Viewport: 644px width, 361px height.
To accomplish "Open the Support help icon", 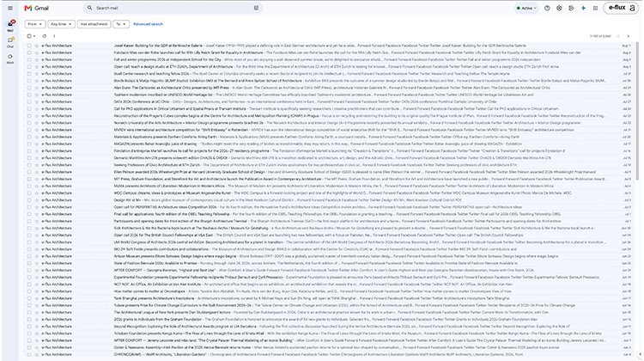I will [547, 8].
